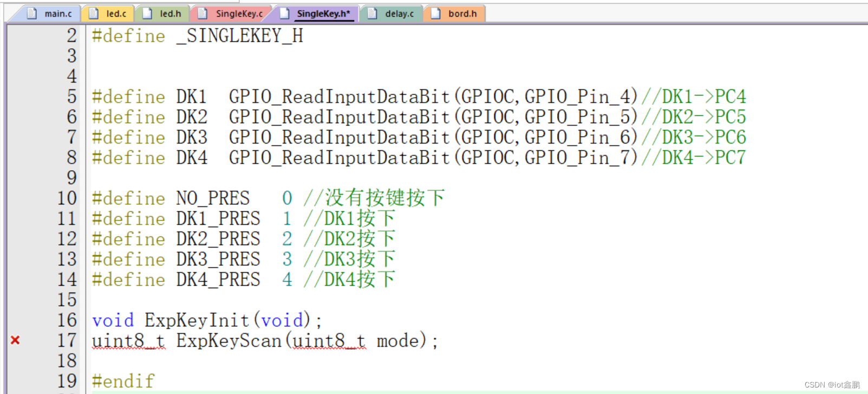Viewport: 868px width, 394px height.
Task: Switch to bord.h tab
Action: [455, 14]
